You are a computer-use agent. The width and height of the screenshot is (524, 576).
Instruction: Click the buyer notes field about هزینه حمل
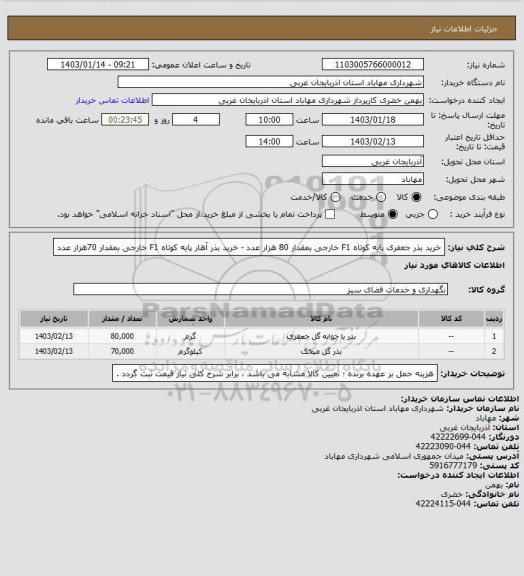click(275, 374)
